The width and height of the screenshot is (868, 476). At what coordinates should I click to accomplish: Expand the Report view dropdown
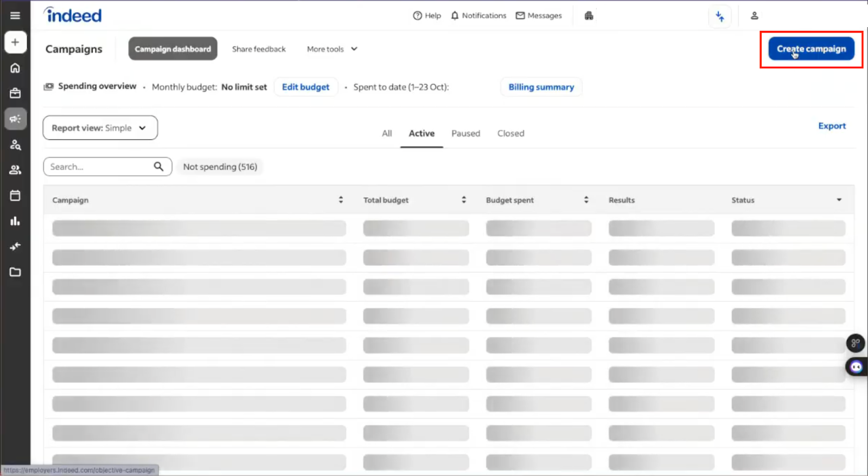click(100, 128)
